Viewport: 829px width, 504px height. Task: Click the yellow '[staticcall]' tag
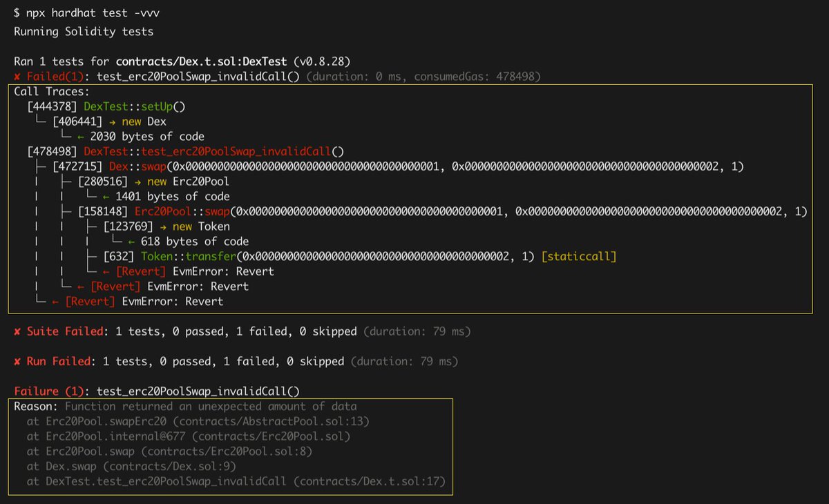[x=579, y=256]
